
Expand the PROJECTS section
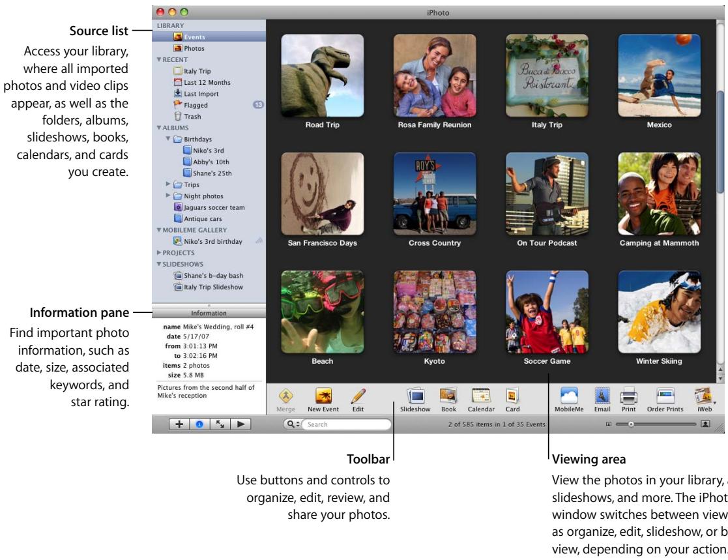(159, 252)
